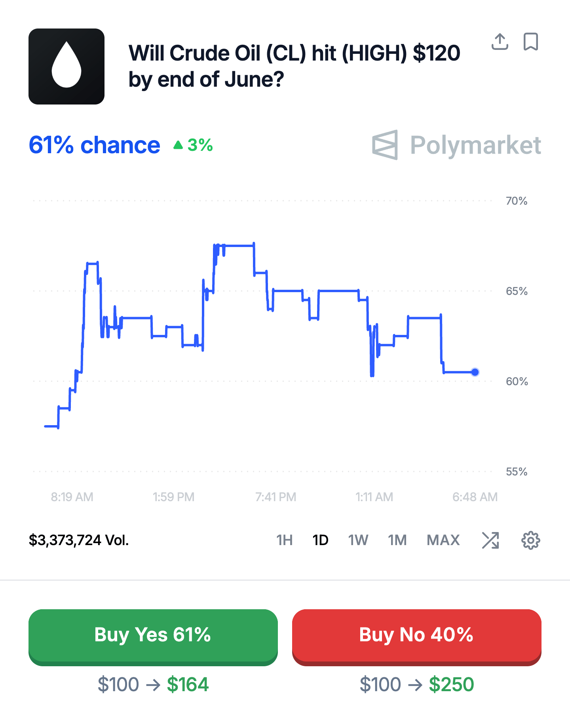Viewport: 570px width, 728px height.
Task: Click the green up-triangle 3% change indicator
Action: tap(193, 145)
